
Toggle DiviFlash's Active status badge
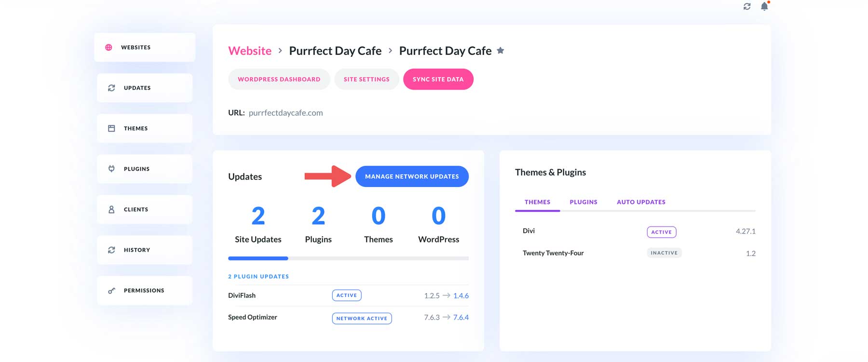pos(347,295)
